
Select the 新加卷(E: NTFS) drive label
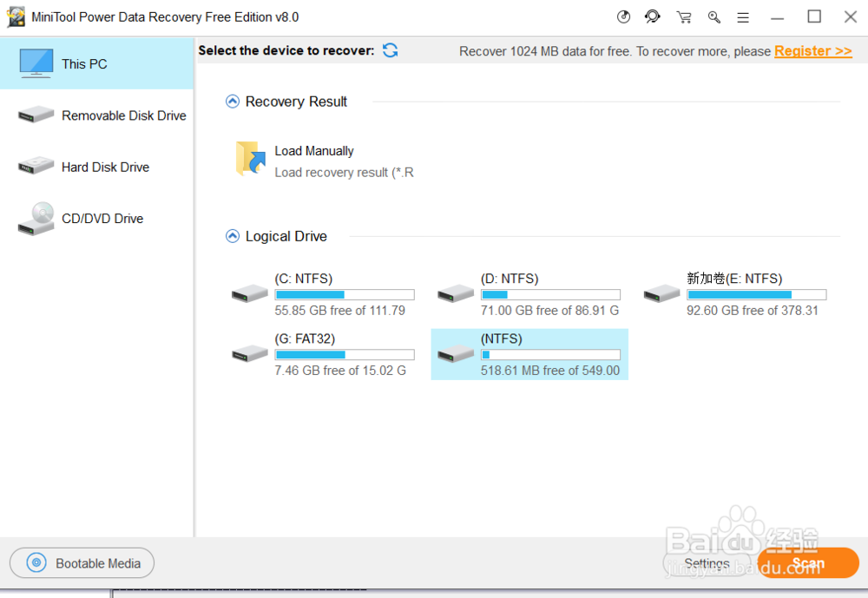[734, 279]
